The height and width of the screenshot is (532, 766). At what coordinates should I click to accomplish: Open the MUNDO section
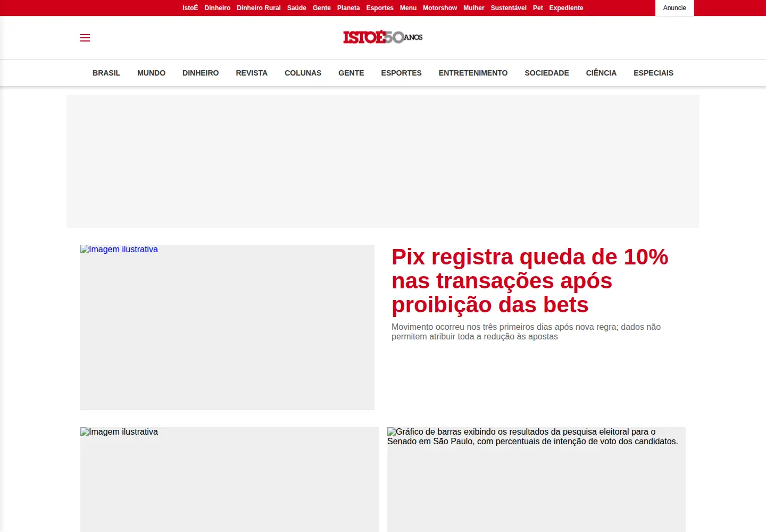tap(151, 73)
